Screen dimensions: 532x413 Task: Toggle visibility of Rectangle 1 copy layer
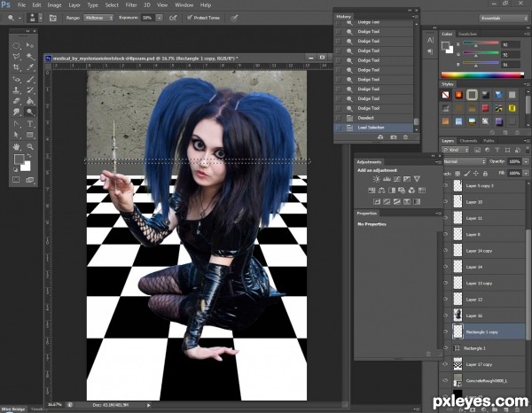pyautogui.click(x=446, y=332)
